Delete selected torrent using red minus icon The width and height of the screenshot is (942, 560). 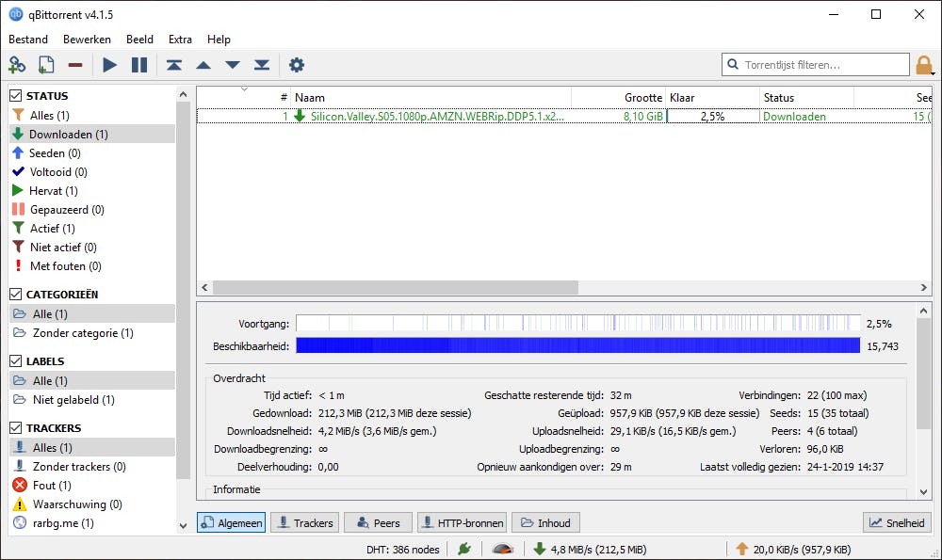75,65
